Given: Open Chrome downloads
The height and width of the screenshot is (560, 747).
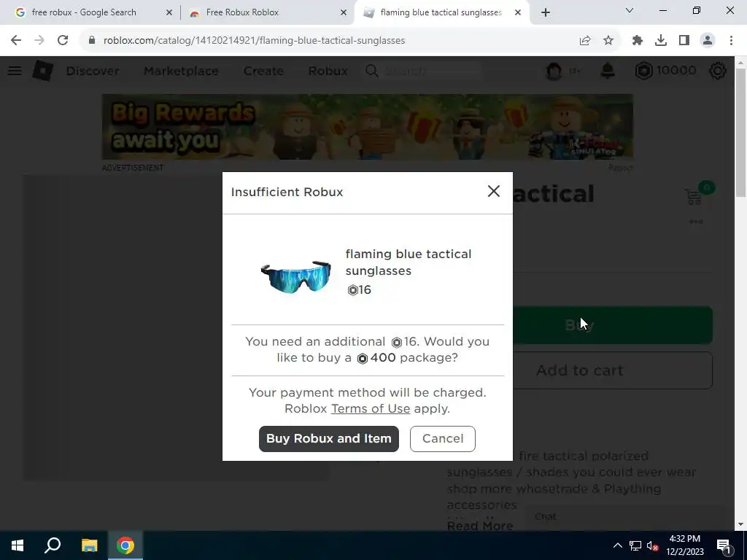Looking at the screenshot, I should [661, 41].
